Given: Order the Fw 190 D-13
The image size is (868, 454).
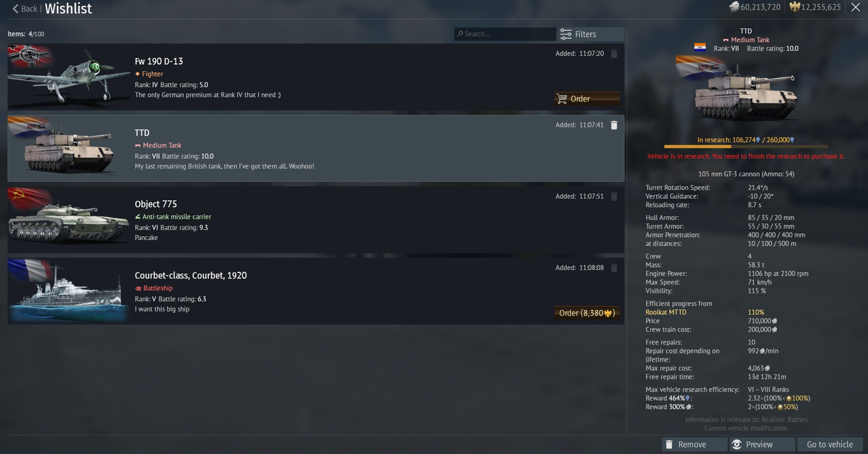Looking at the screenshot, I should click(x=587, y=99).
